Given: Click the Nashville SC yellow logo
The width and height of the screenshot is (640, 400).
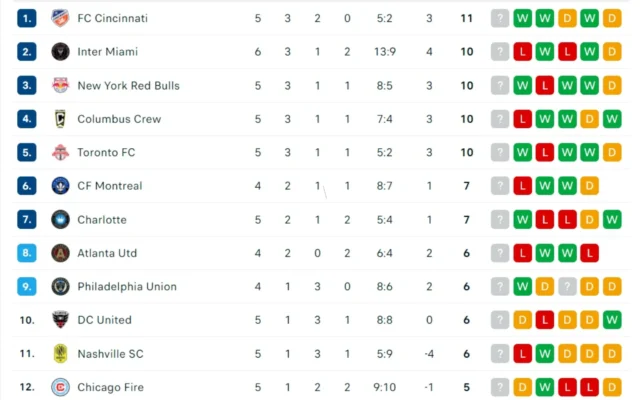Looking at the screenshot, I should coord(60,354).
